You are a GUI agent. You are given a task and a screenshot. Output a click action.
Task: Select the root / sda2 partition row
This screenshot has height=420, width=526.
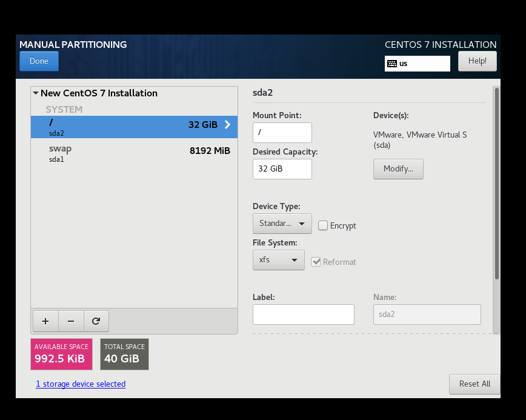[134, 127]
